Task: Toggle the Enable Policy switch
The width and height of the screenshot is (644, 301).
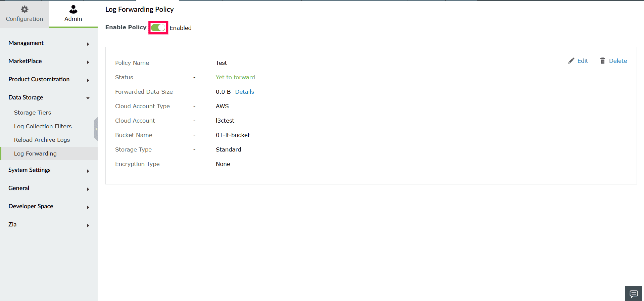Action: tap(158, 28)
